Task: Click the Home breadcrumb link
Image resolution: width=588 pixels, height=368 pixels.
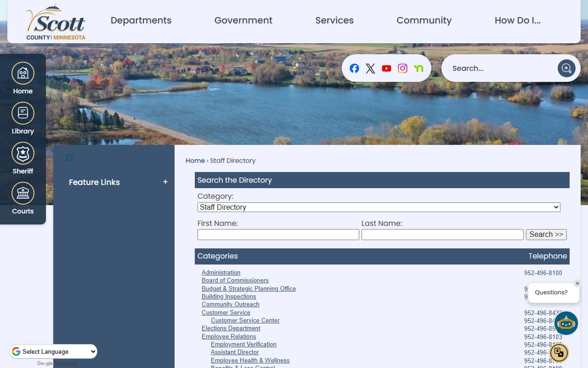Action: [195, 161]
